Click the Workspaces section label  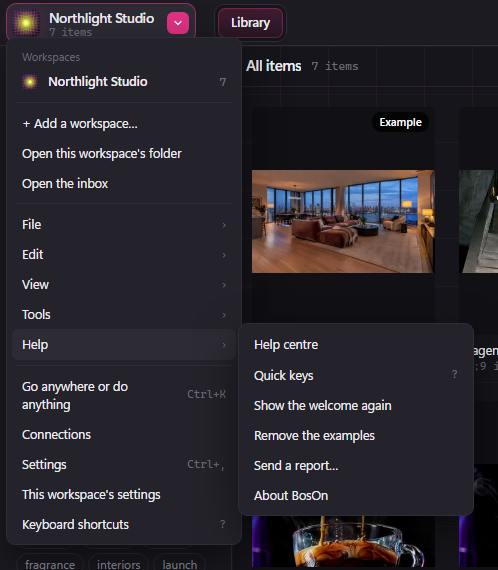pos(51,57)
